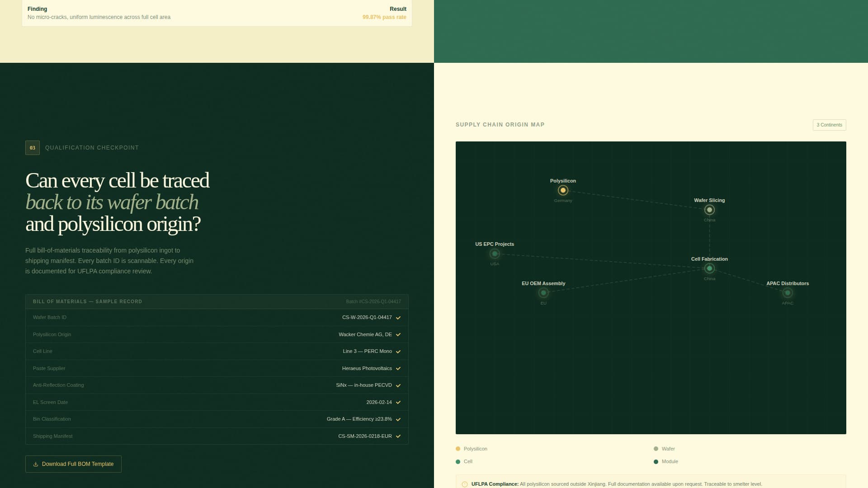Click the Download Full BOM Template button

coord(73,464)
